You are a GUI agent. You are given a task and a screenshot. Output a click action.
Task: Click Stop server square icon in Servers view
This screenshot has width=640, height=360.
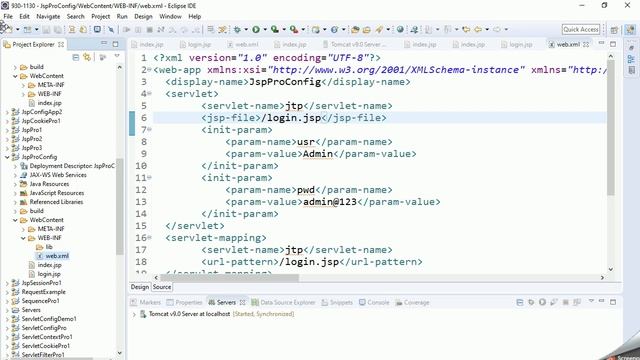click(565, 302)
